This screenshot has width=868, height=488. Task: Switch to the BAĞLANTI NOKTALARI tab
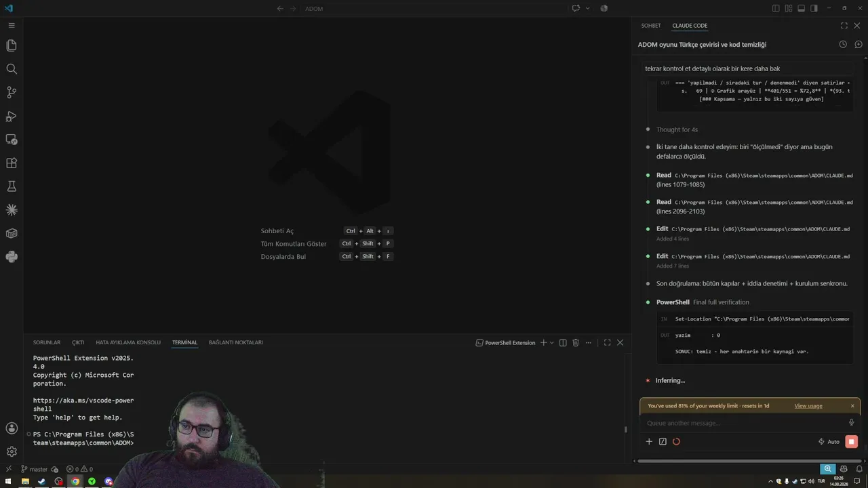(236, 342)
